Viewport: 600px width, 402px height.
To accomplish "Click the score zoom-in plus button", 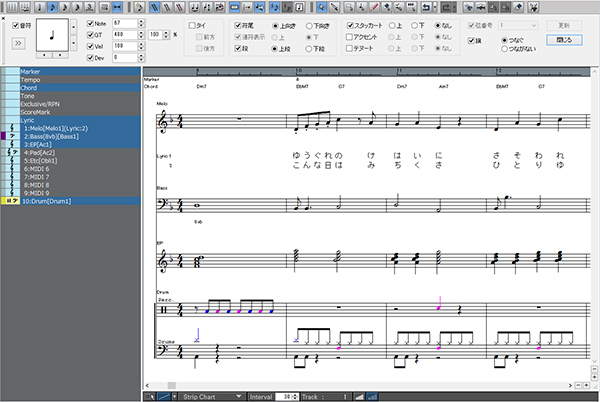I will [586, 385].
